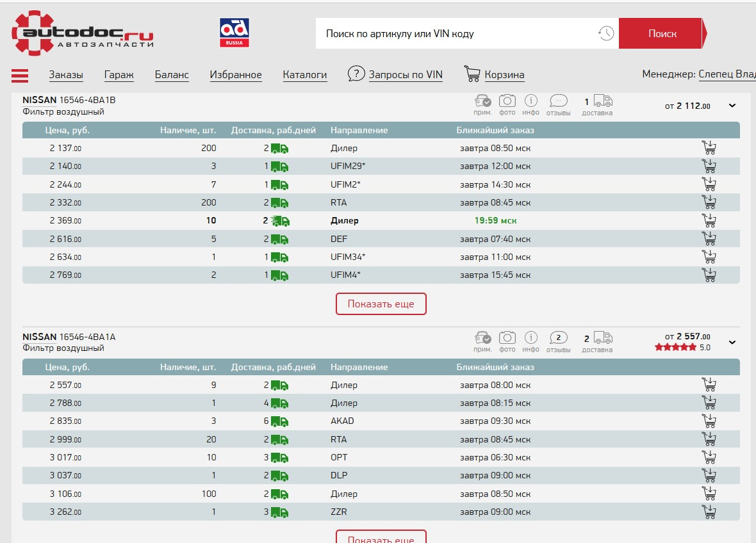Click 'завтра 06:30 мск' order time
The height and width of the screenshot is (543, 756).
click(x=495, y=457)
